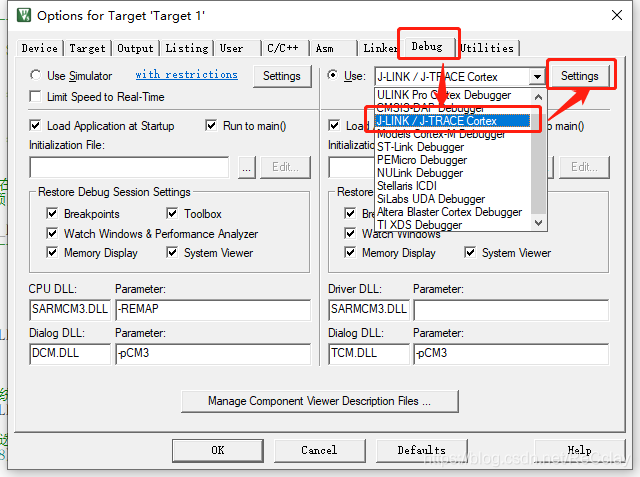Open J-LINK debugger Settings button
Viewport: 640px width, 477px height.
(580, 76)
